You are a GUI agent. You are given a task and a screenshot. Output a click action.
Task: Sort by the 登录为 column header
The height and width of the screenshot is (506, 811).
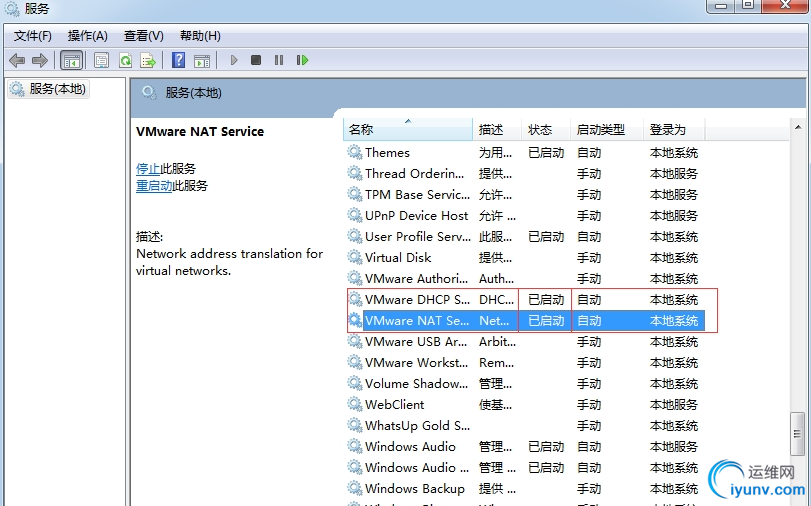click(674, 129)
